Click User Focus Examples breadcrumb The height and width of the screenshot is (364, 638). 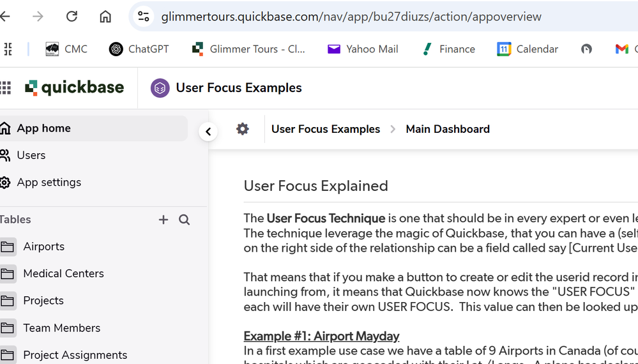pos(326,130)
